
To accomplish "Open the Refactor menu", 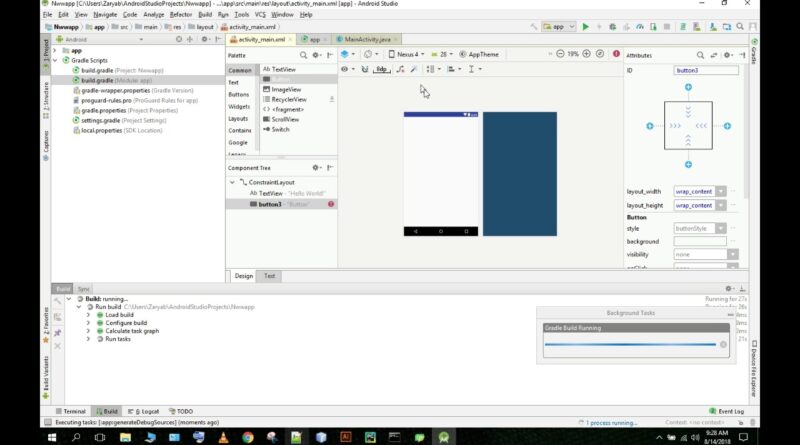I will (x=181, y=15).
